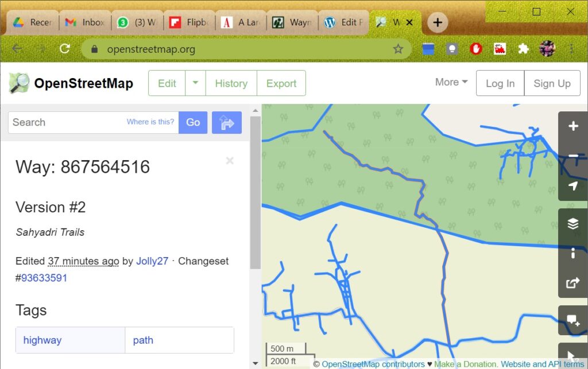Viewport: 588px width, 369px height.
Task: Close the active OpenStreetMap tab
Action: point(409,22)
